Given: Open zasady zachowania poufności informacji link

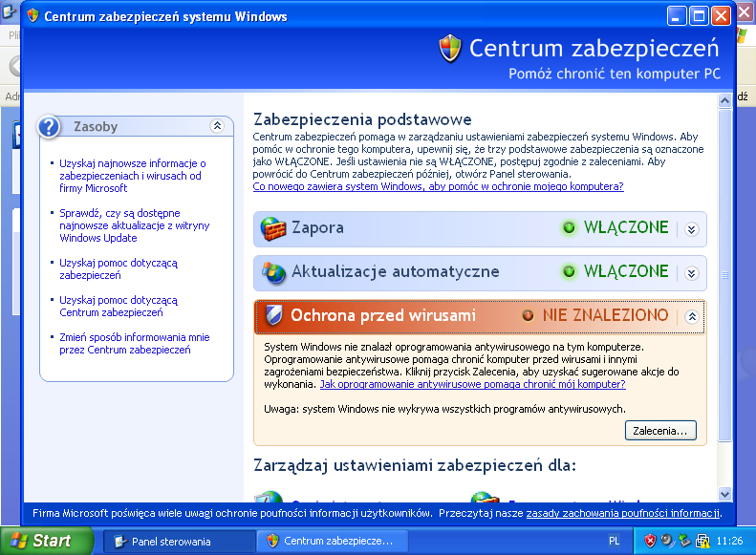Looking at the screenshot, I should (x=623, y=514).
